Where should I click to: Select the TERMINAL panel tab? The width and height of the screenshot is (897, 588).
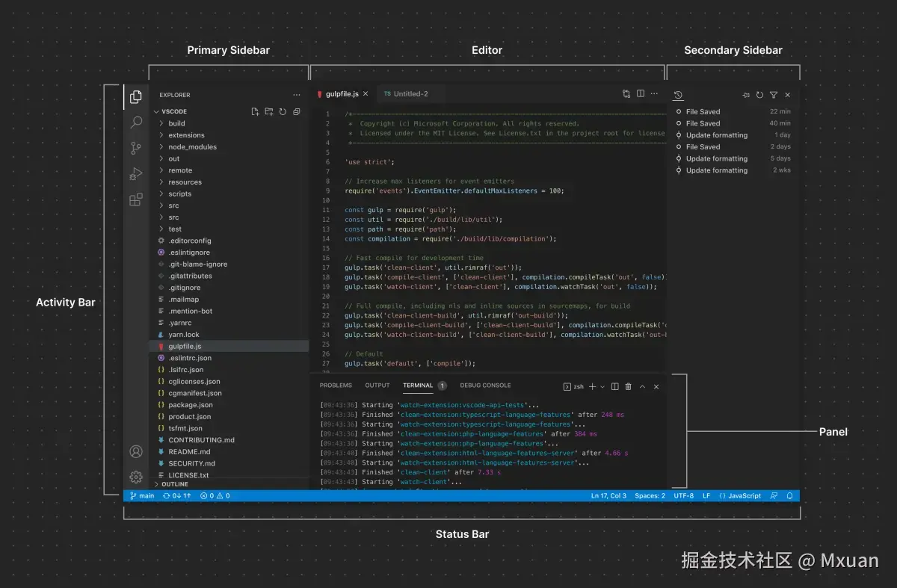pyautogui.click(x=418, y=386)
